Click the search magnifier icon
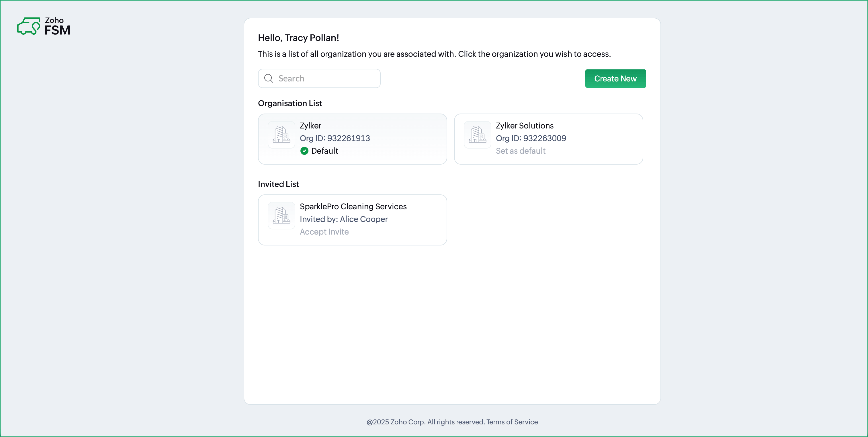The height and width of the screenshot is (437, 868). click(x=269, y=79)
